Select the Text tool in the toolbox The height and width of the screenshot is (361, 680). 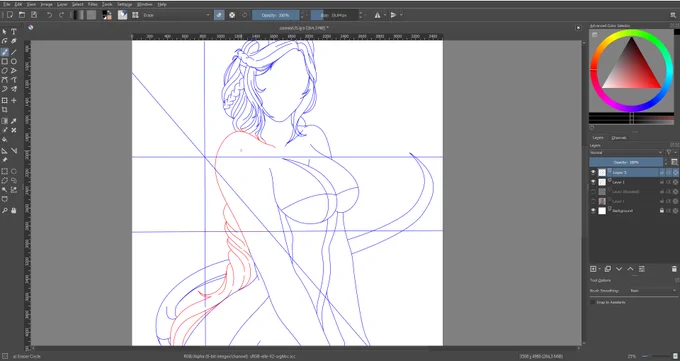coord(14,32)
